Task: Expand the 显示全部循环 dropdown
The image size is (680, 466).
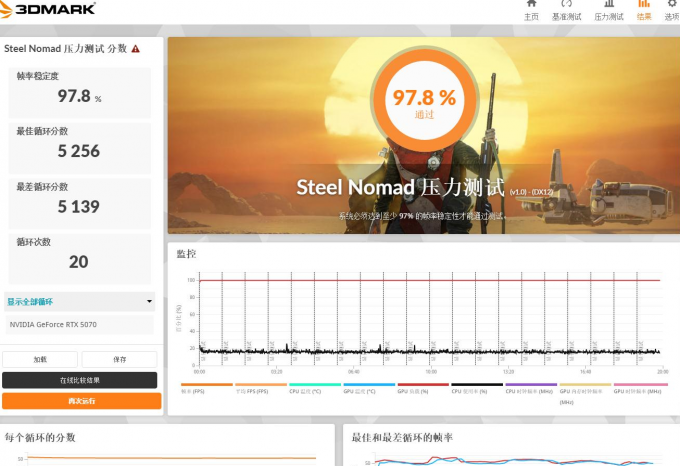Action: (x=79, y=301)
